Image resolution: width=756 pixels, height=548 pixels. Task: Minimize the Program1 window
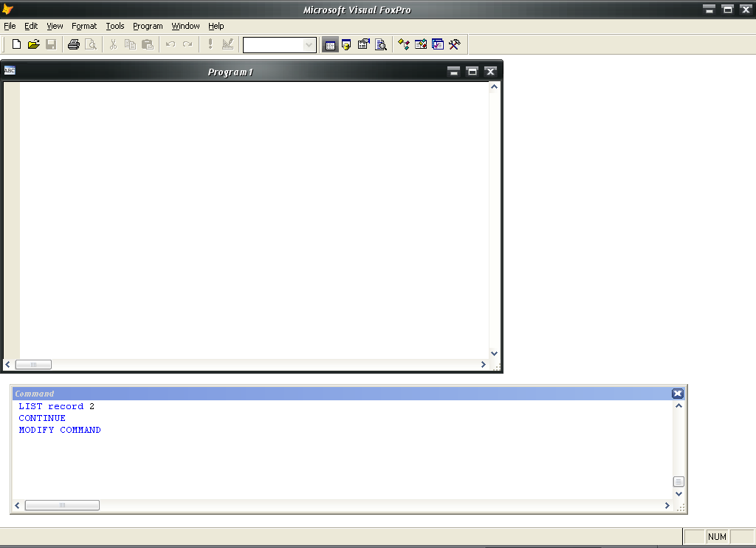(x=454, y=72)
